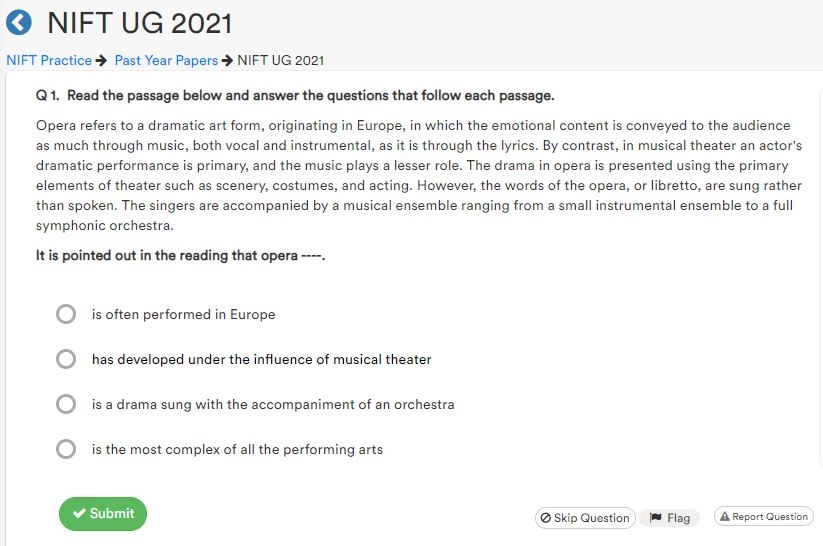Click the arrow after NIFT Practice breadcrumb
This screenshot has height=546, width=823.
point(101,61)
